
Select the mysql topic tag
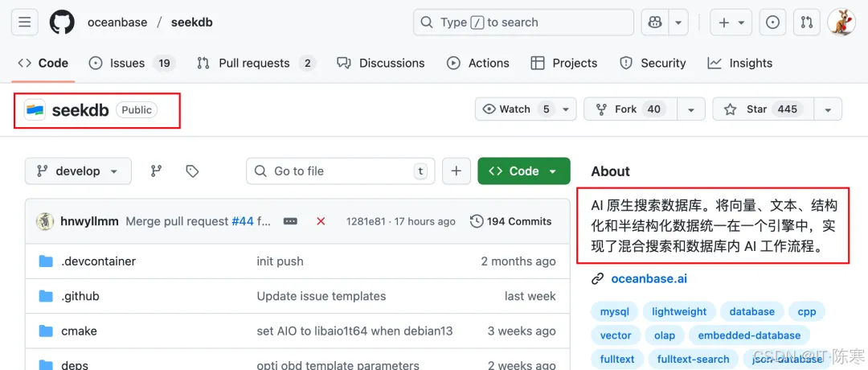pos(615,312)
